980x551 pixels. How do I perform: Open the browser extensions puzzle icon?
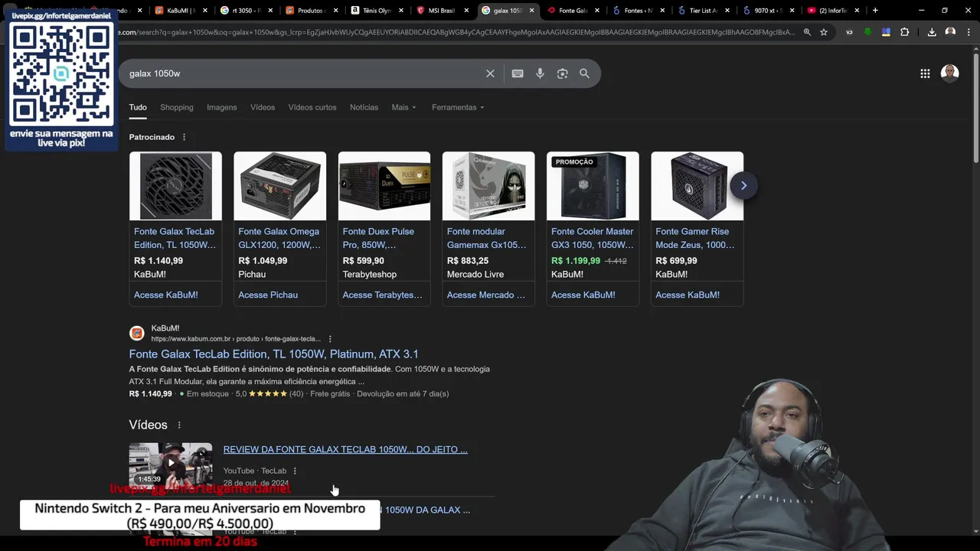coord(904,32)
